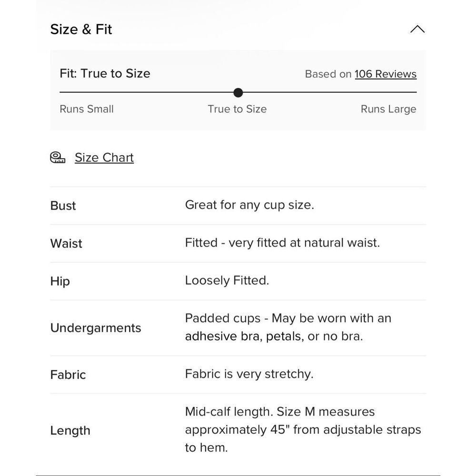Open the Size Chart link
Screen dimensions: 476x476
[104, 158]
